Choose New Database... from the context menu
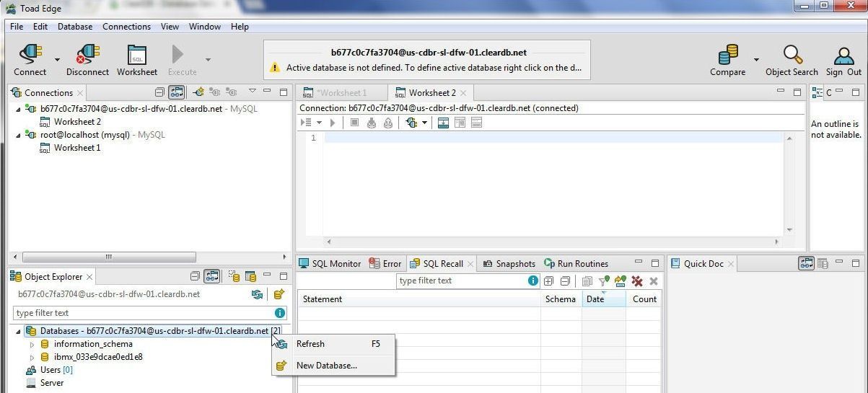Viewport: 868px width, 393px height. pos(333,366)
